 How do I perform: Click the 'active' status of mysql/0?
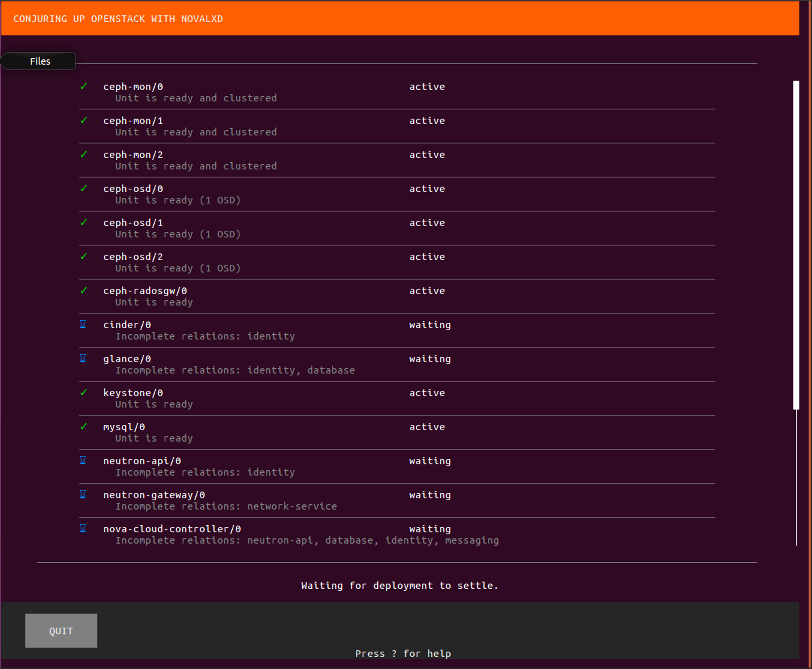[427, 427]
